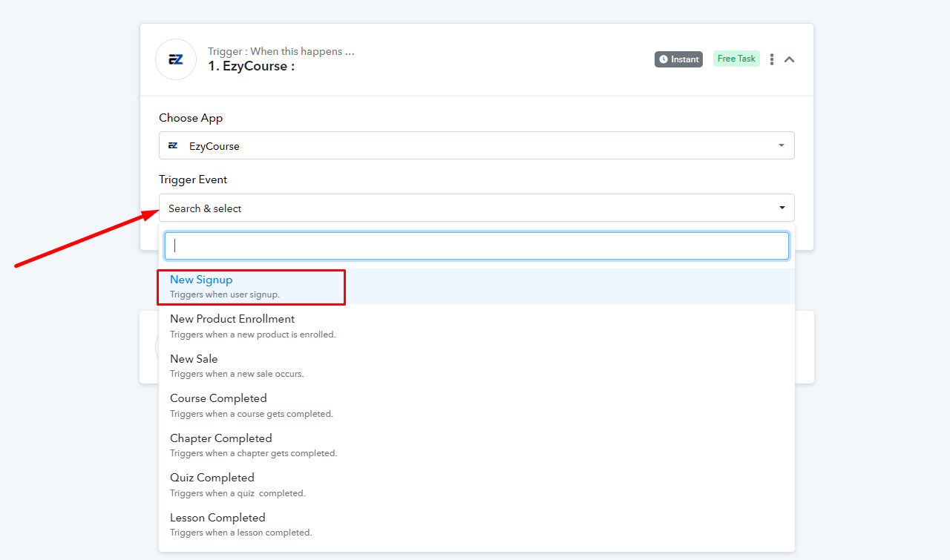The width and height of the screenshot is (950, 560).
Task: Click the Instant badge
Action: point(678,59)
